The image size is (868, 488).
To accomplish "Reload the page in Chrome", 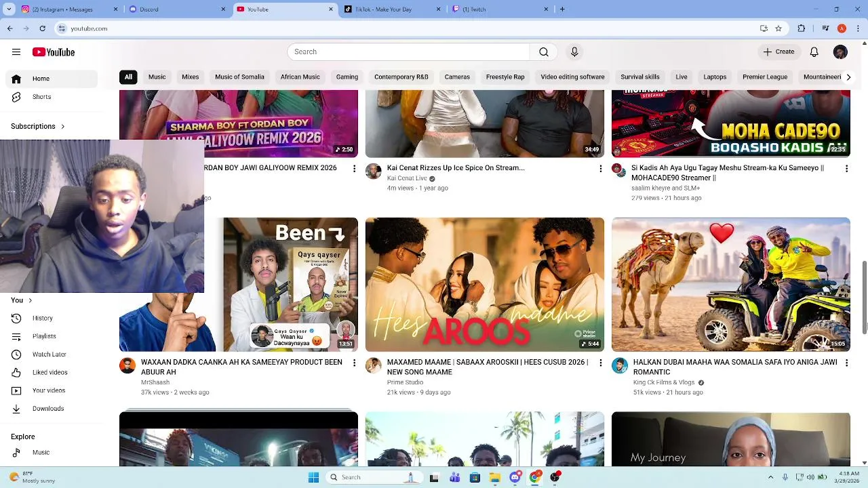I will [x=42, y=28].
